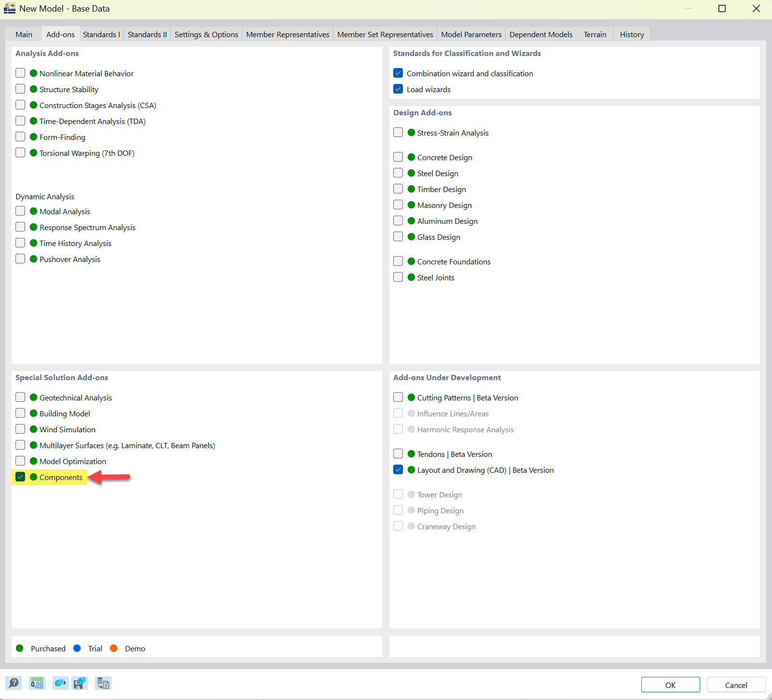Screen dimensions: 772x700
Task: Click the Special Solution Add-ons heading
Action: click(62, 377)
